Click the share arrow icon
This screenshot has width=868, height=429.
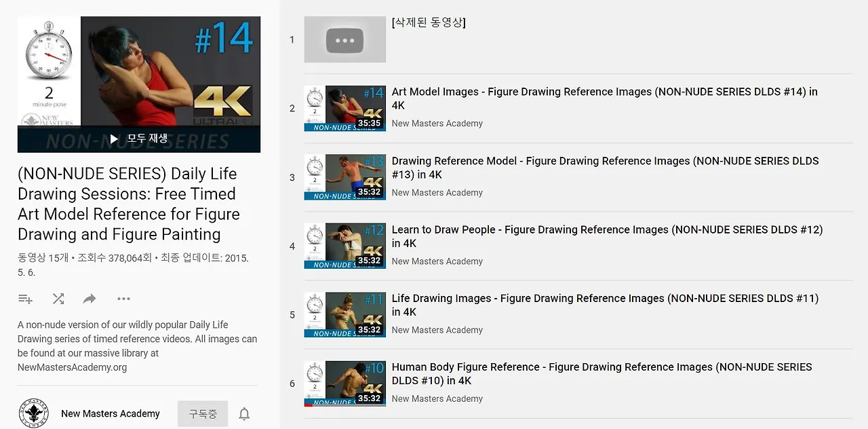(90, 299)
